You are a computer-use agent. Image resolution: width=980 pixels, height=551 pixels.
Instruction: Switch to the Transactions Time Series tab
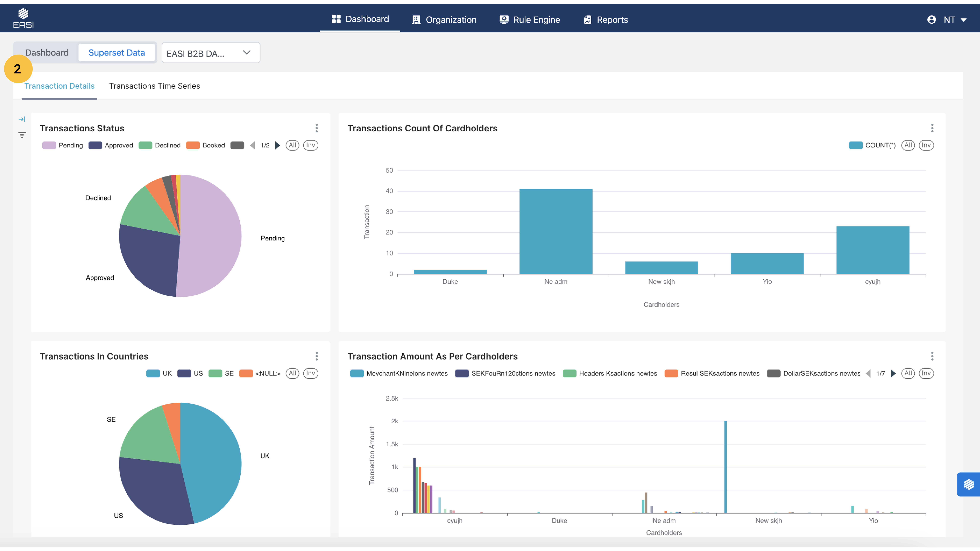click(x=154, y=86)
